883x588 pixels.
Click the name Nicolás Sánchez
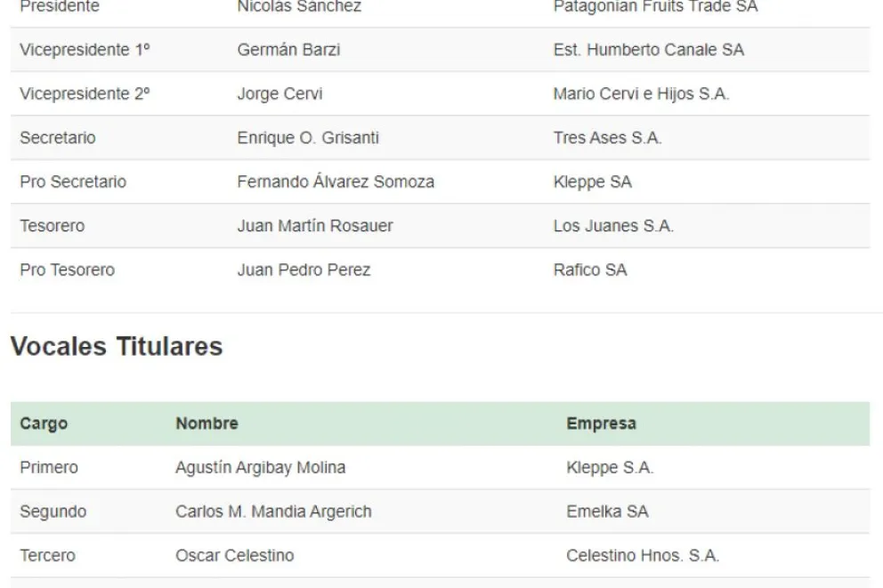coord(299,7)
